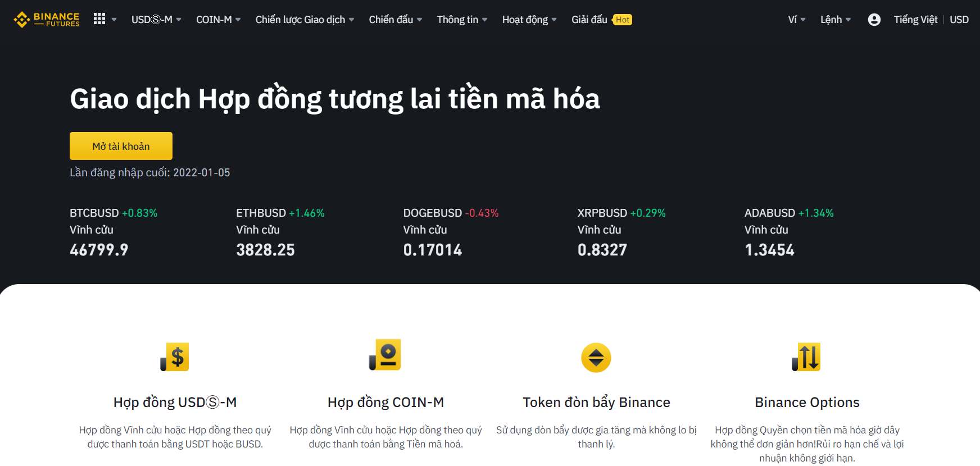Image resolution: width=980 pixels, height=466 pixels.
Task: Open the Hợp đồng COIN-M heading
Action: tap(385, 403)
